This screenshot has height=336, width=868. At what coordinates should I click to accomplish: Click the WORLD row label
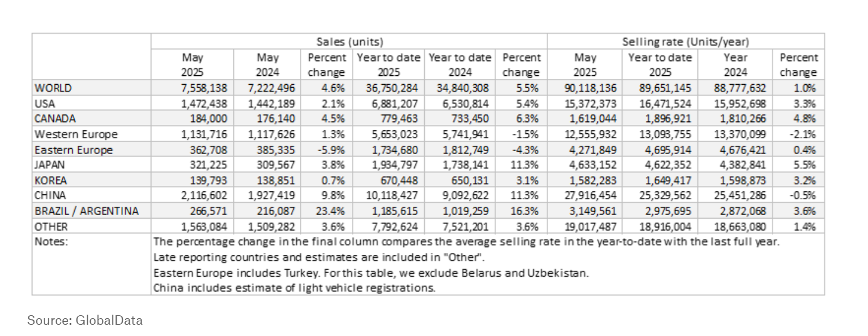point(53,88)
